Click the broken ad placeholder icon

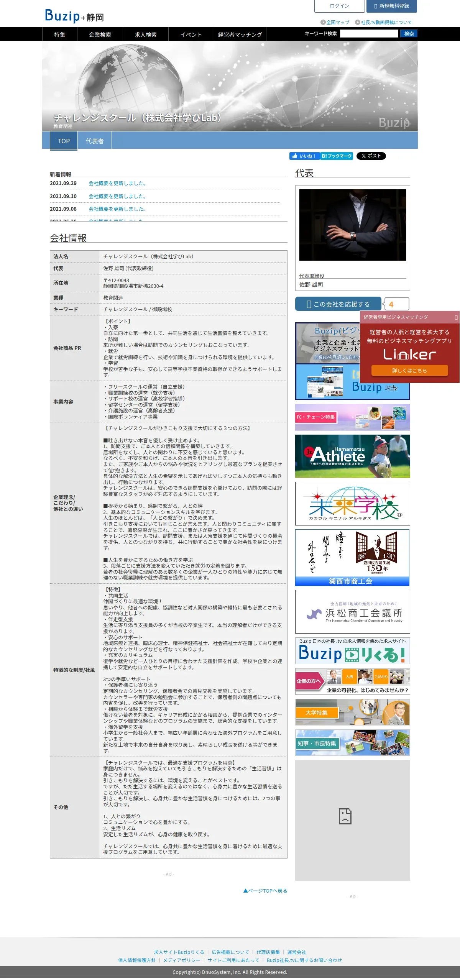coord(345,816)
